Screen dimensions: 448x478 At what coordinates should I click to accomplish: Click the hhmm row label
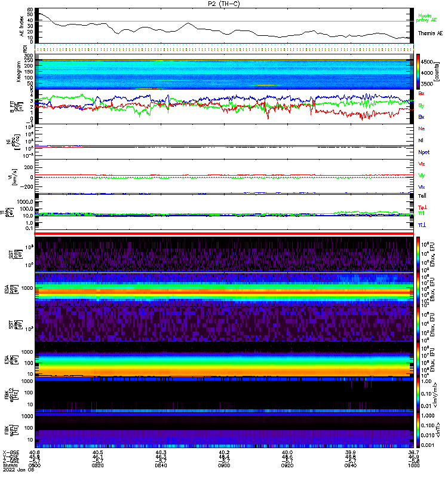(9, 465)
